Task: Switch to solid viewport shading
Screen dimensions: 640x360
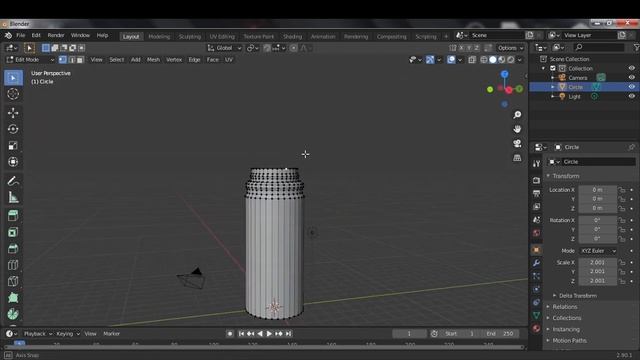Action: 493,60
